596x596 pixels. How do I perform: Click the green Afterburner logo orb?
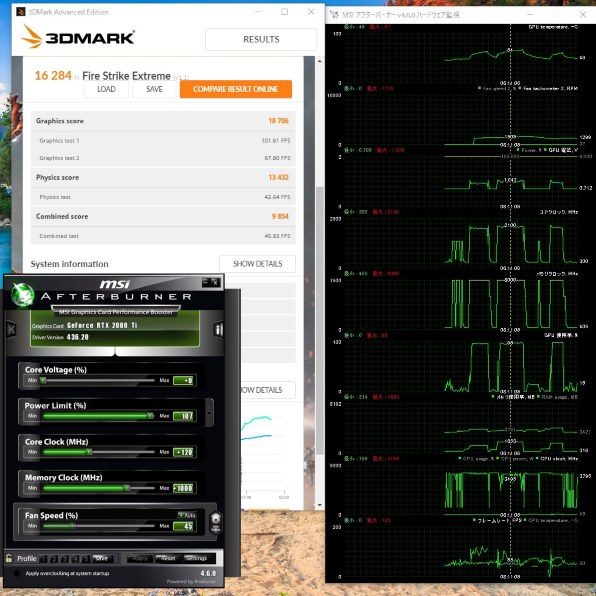22,294
